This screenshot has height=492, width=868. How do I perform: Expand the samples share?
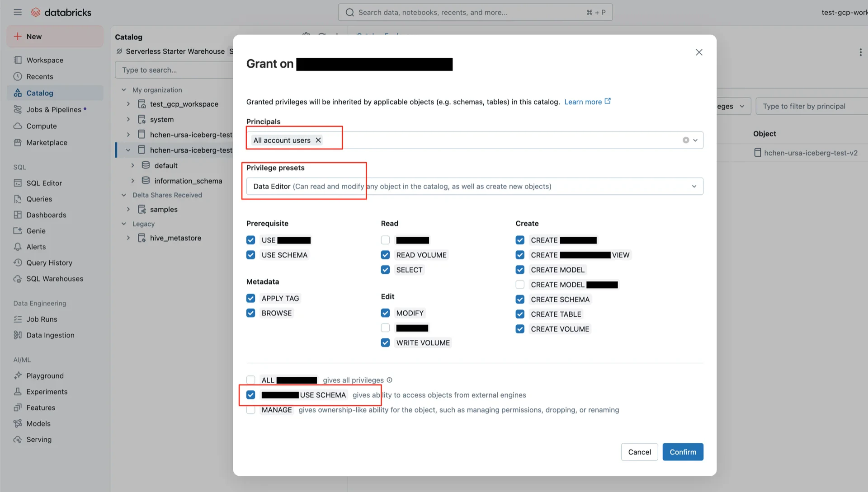tap(128, 209)
